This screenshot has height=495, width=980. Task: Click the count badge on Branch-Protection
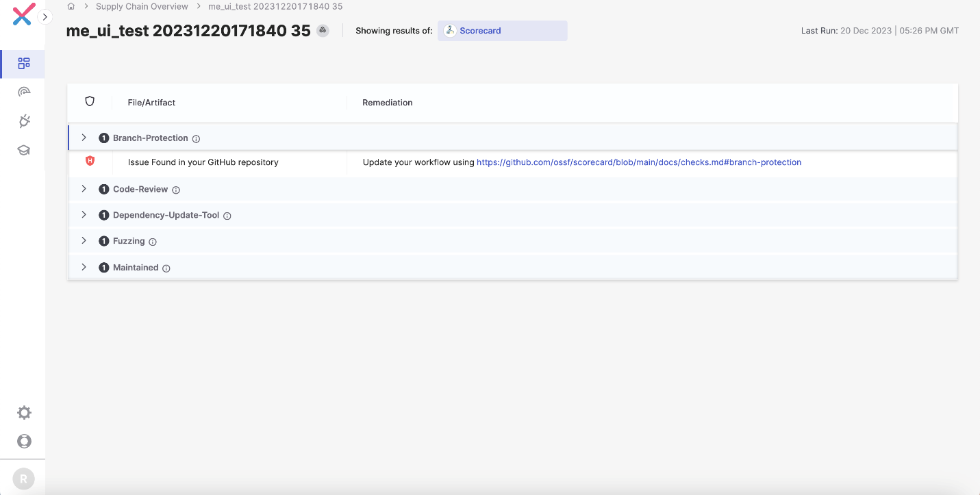point(104,138)
